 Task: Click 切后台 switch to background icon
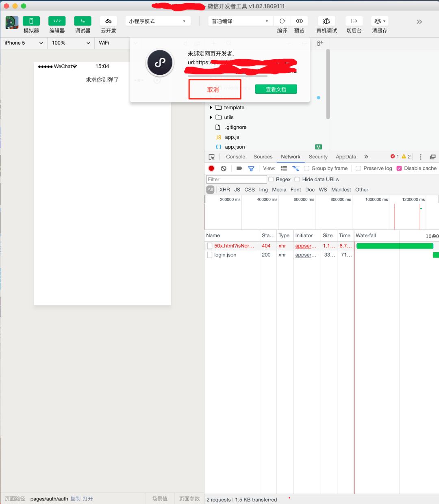coord(354,21)
